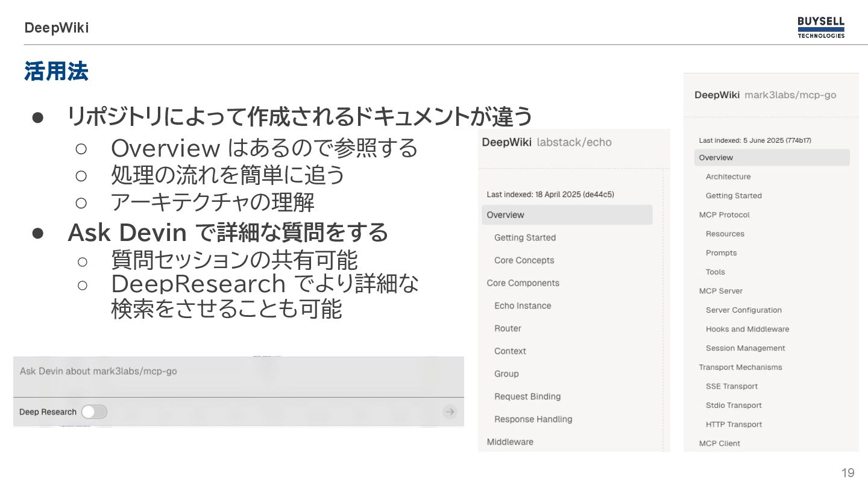
Task: Click 'Last indexed: 18 April 2025 (de44c5)' text
Action: coord(550,195)
